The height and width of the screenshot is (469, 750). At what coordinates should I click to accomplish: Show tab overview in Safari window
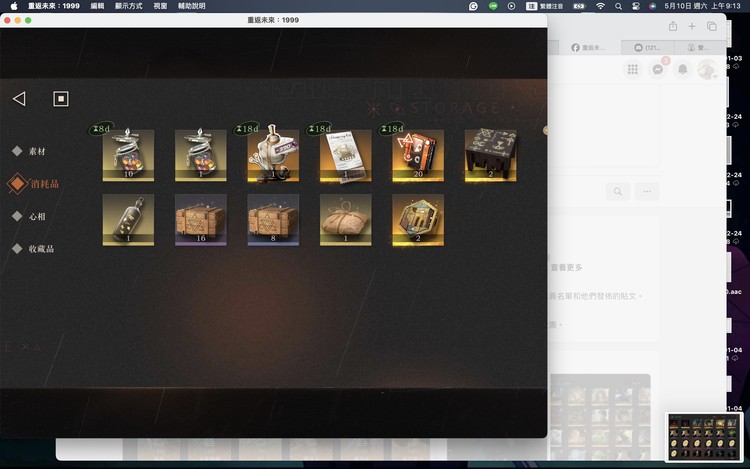click(712, 26)
